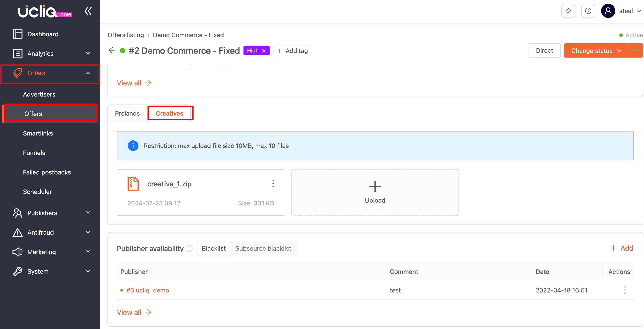
Task: Click the three-dot actions for ucliq_demo row
Action: tap(625, 290)
